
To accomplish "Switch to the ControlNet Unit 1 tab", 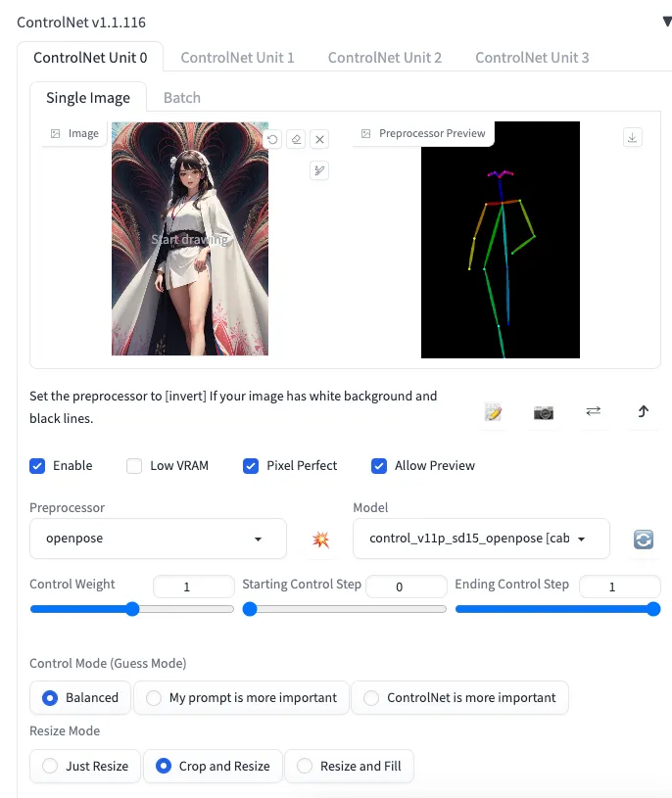I will coord(237,58).
